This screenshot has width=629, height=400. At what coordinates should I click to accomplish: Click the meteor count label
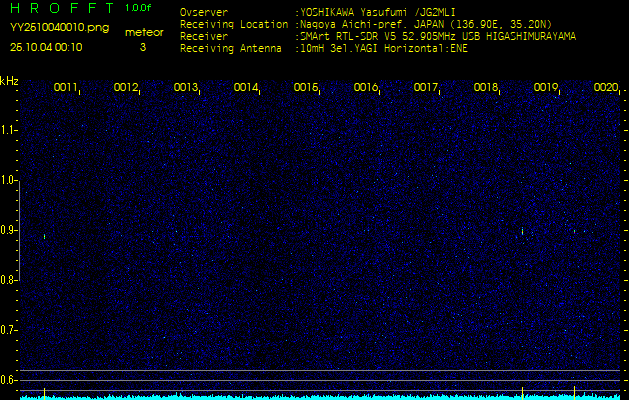click(x=143, y=32)
